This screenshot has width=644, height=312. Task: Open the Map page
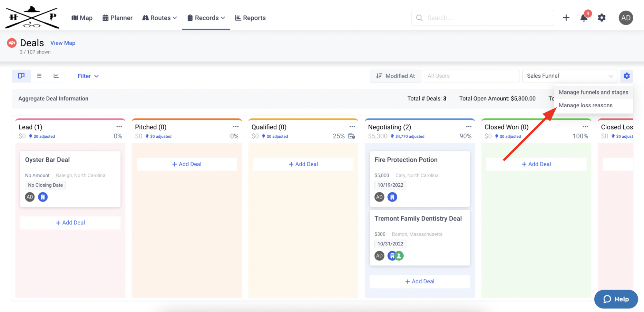tap(82, 18)
